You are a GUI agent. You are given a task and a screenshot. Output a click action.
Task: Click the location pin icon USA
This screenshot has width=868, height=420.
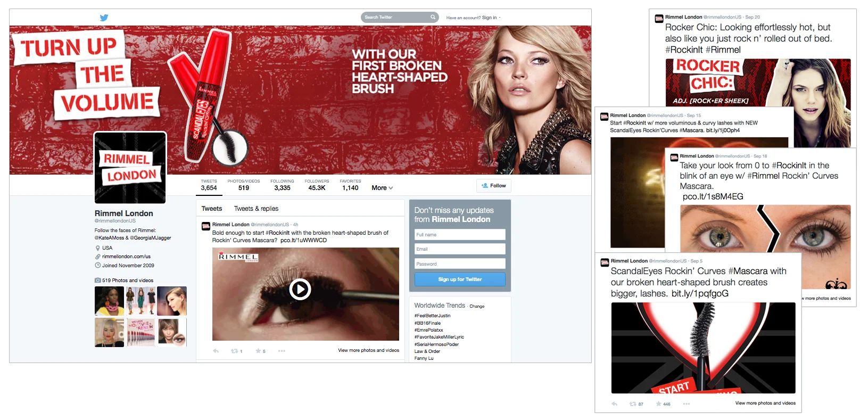pos(97,248)
